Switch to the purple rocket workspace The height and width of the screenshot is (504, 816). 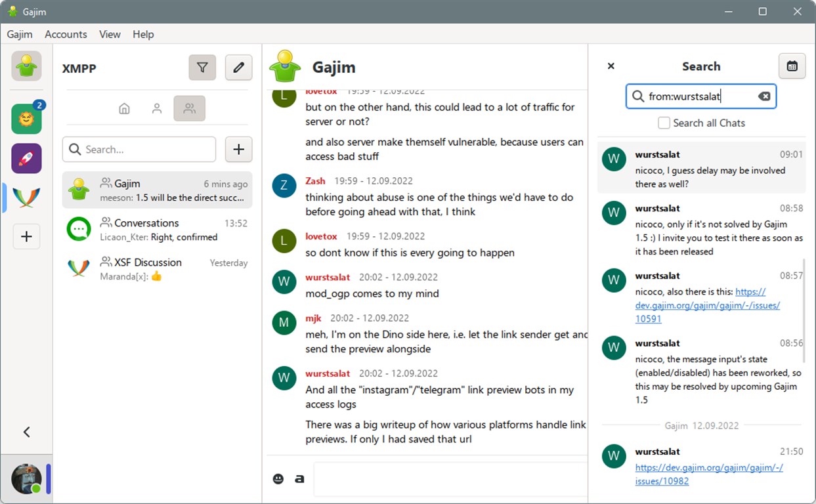26,158
